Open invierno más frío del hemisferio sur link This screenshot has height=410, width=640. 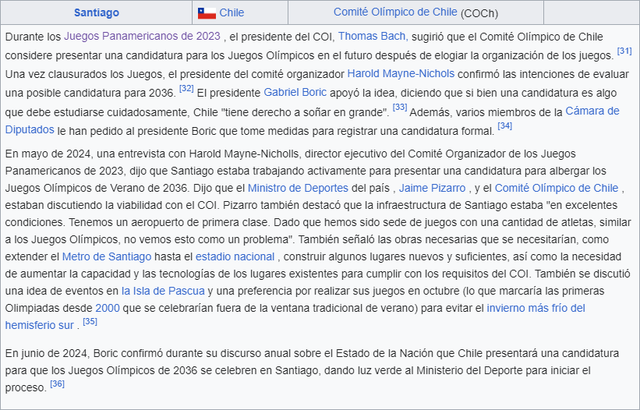[x=536, y=308]
